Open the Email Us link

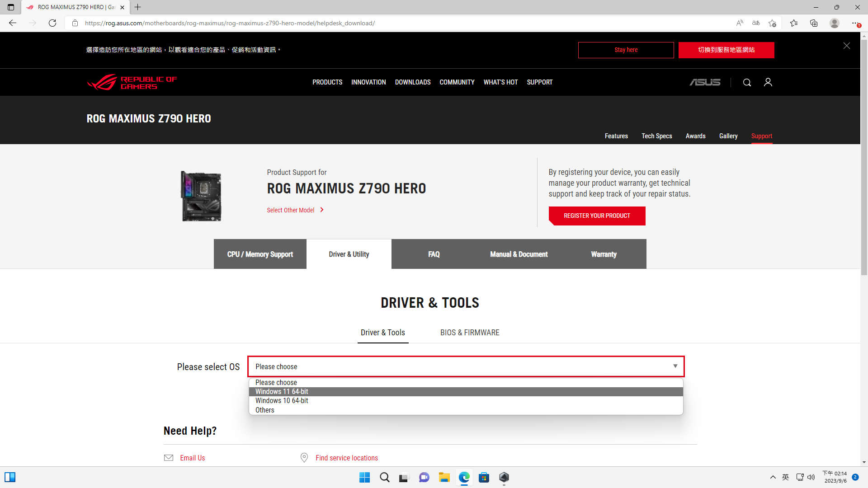[193, 458]
